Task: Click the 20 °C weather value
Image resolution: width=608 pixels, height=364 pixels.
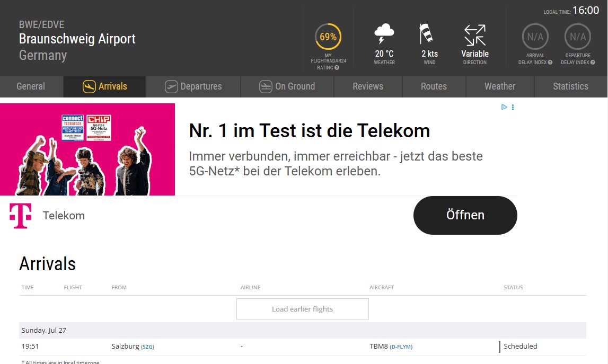Action: coord(384,54)
